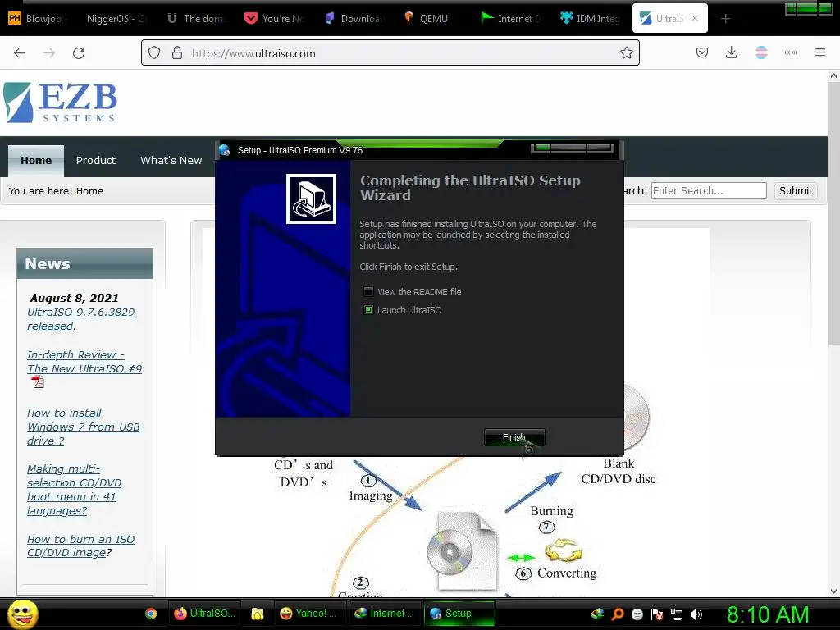Switch to Internet... taskbar window
Screen dimensions: 840x630
385,614
